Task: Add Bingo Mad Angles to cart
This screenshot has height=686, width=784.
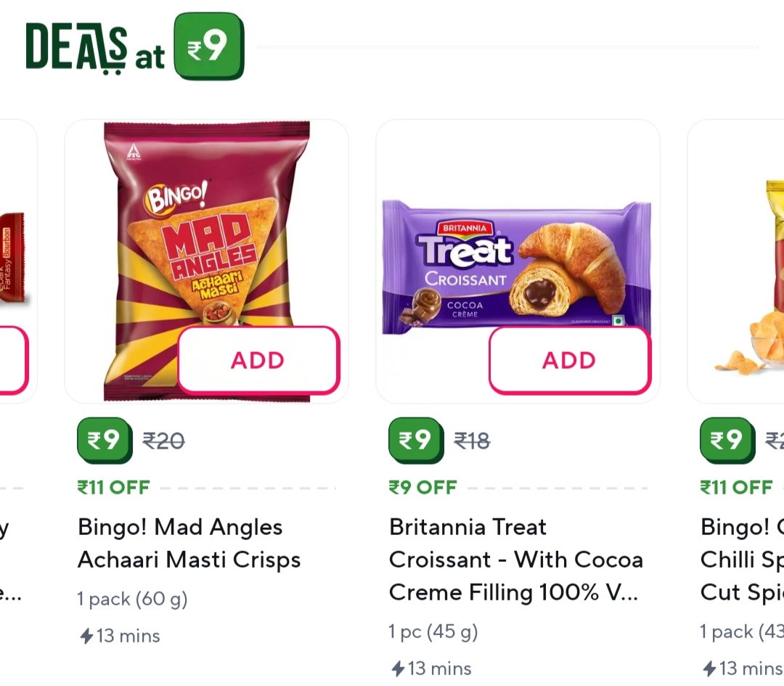Action: coord(258,361)
